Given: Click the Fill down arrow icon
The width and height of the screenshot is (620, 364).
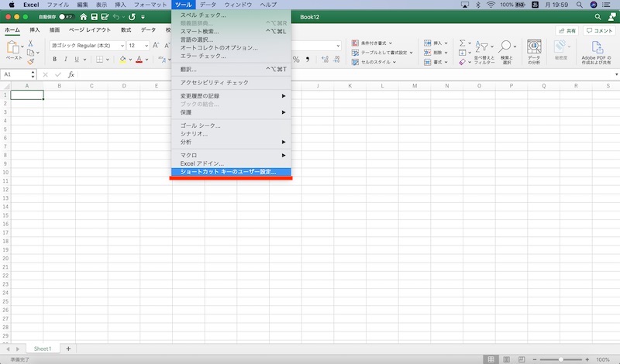Looking at the screenshot, I should coord(462,53).
